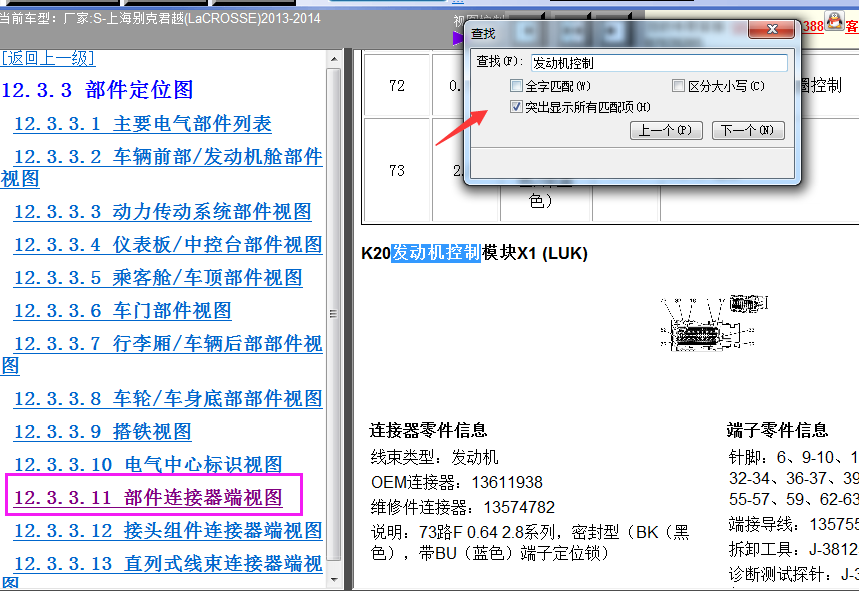Click table cell number 72

coord(397,85)
